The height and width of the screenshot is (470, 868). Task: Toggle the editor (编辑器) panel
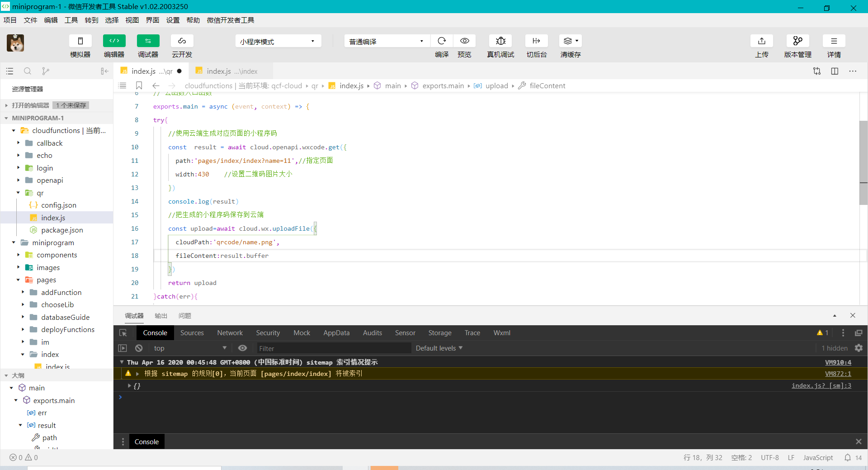coord(114,41)
